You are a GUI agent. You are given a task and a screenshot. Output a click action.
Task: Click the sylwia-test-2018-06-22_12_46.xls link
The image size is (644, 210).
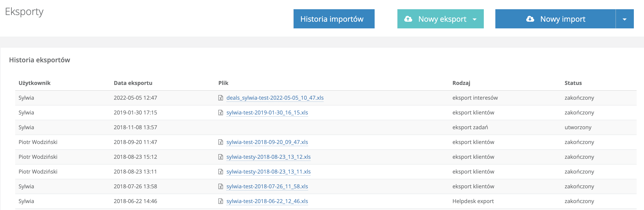(x=267, y=201)
